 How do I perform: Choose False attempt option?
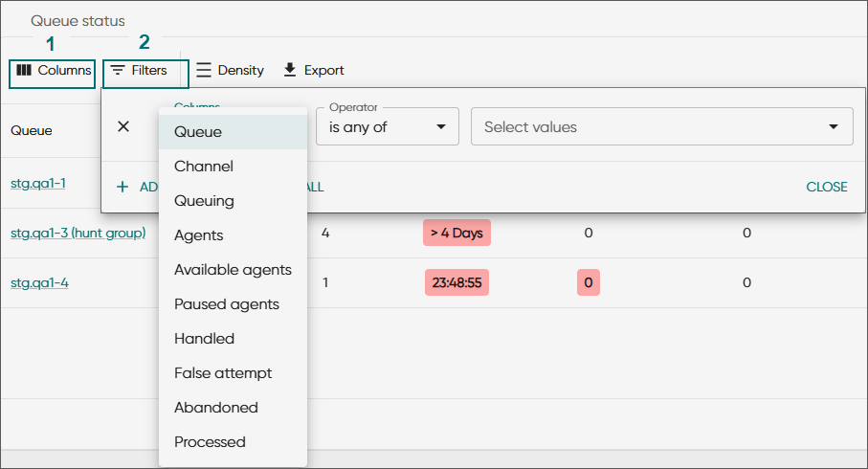pos(234,372)
